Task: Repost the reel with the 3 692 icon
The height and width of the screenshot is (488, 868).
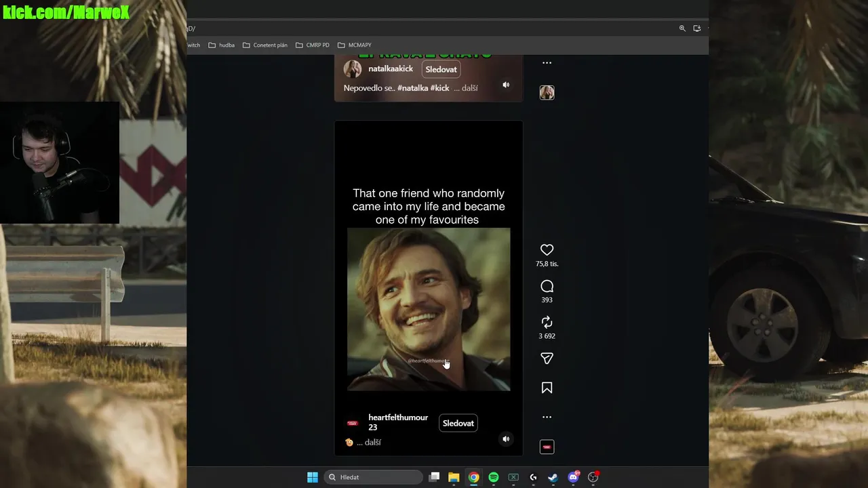Action: click(x=547, y=323)
